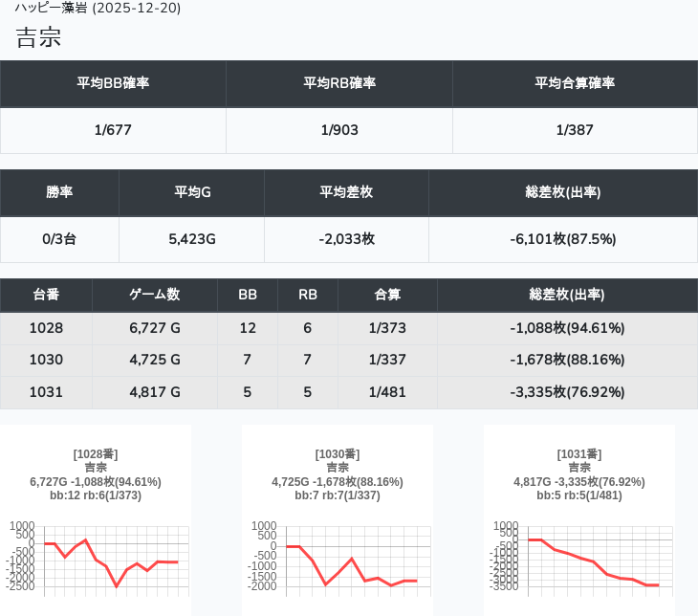
Task: Click the 吉宗 page heading
Action: click(x=41, y=38)
